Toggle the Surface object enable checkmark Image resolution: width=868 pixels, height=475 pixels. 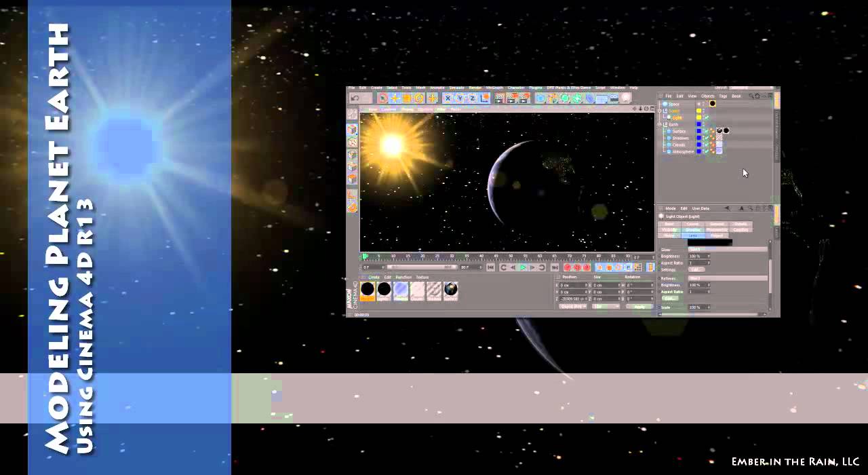tap(707, 131)
